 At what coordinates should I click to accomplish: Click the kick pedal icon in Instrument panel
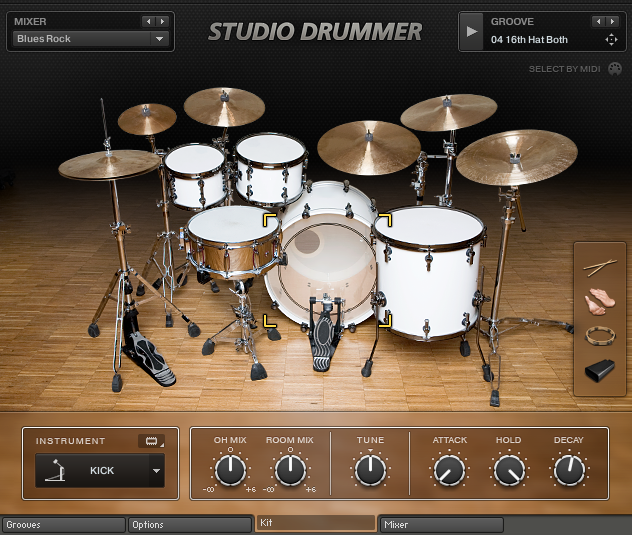click(x=58, y=470)
